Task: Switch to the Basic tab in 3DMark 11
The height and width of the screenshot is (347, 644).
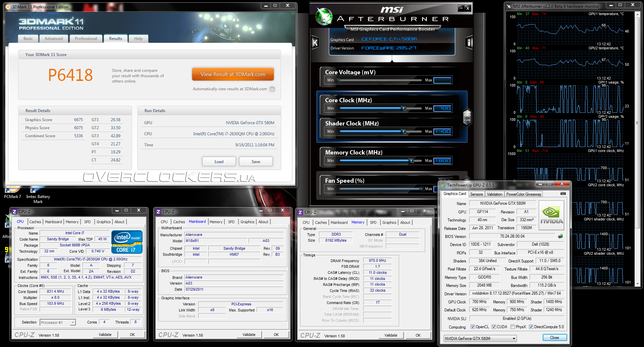Action: coord(28,39)
